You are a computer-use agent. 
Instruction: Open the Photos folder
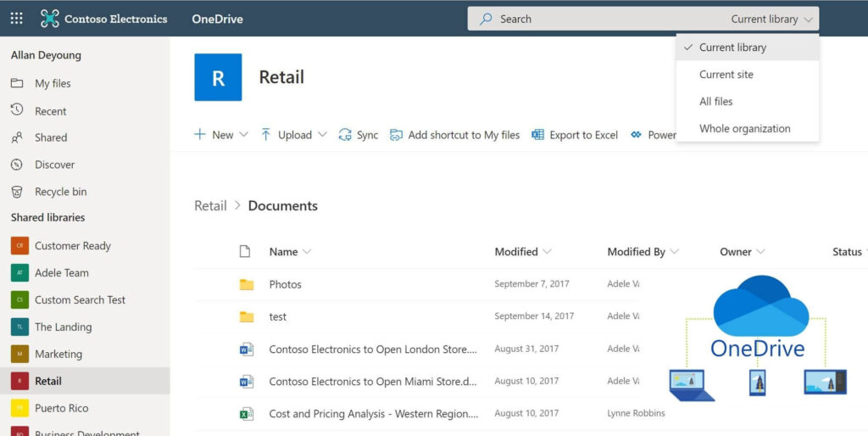coord(285,284)
